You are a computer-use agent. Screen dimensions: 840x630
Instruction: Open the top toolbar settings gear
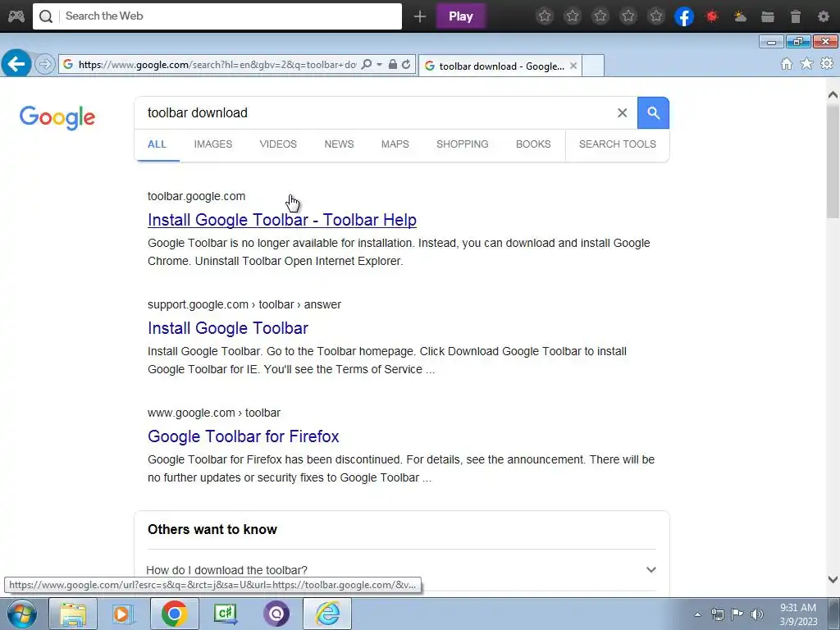pos(824,16)
